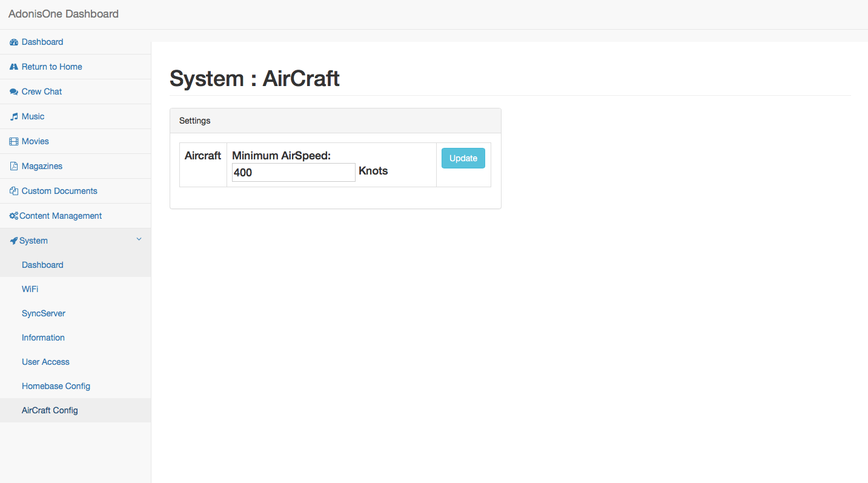Viewport: 868px width, 483px height.
Task: Click the Return to Home binoculars icon
Action: tap(14, 67)
